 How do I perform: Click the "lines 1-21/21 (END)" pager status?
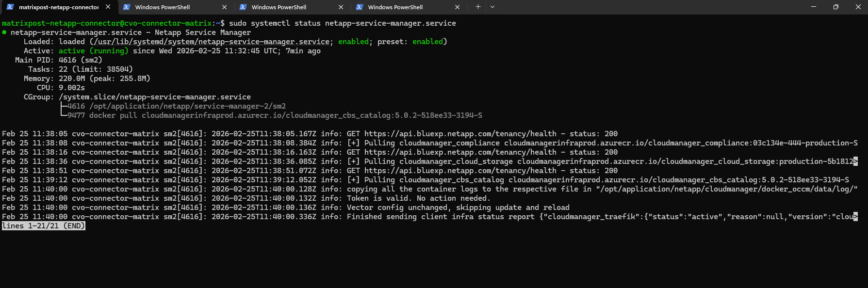point(44,226)
